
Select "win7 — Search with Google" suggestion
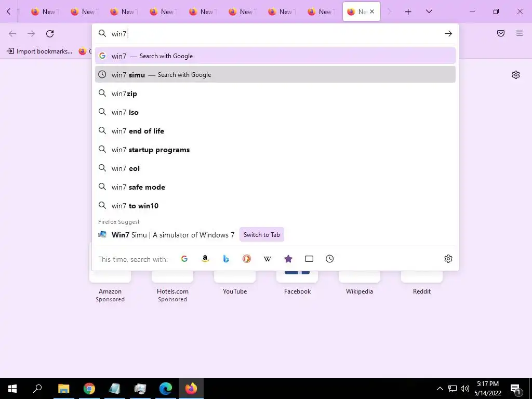(275, 56)
